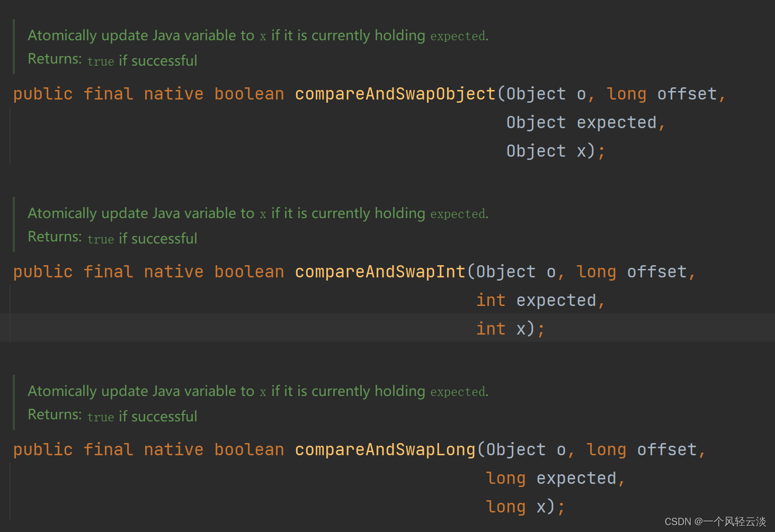Click 'Returns: true if successful' above compareAndSwapLong
Image resolution: width=775 pixels, height=532 pixels.
[112, 416]
